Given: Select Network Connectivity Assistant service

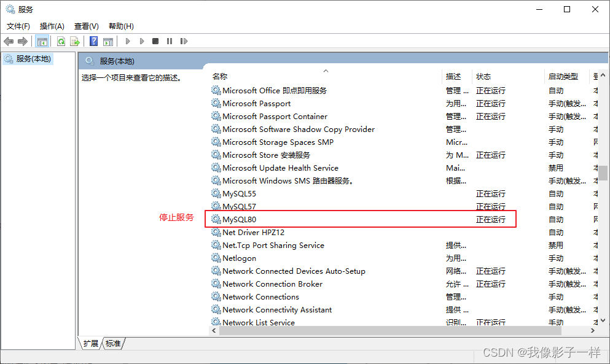Looking at the screenshot, I should click(x=402, y=309).
